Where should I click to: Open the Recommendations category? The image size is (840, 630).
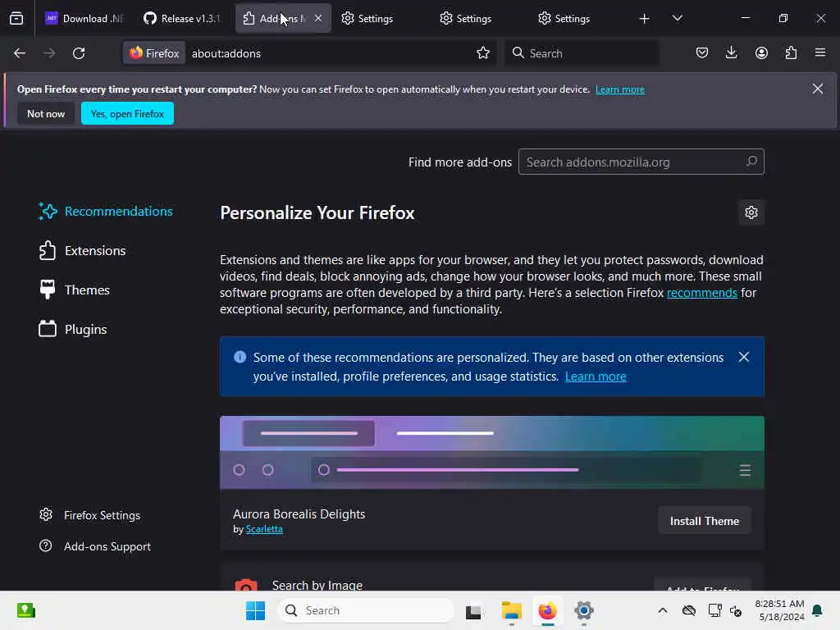(x=106, y=211)
